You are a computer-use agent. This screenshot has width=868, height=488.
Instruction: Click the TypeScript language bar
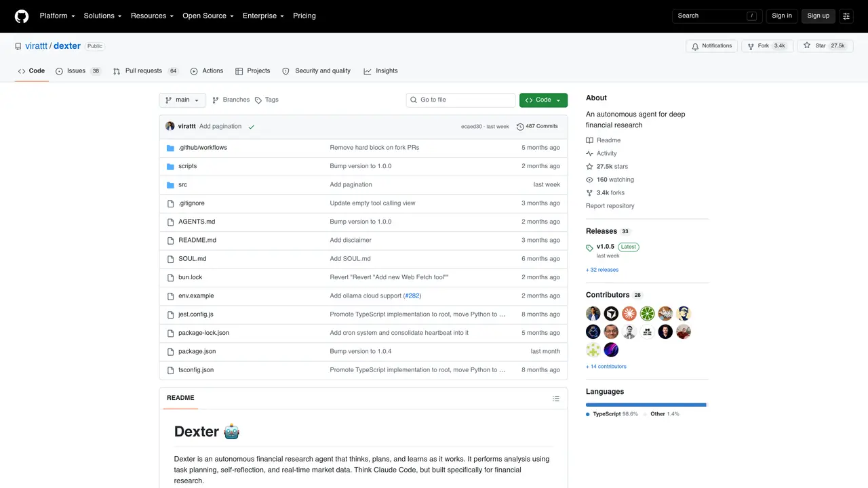point(645,405)
